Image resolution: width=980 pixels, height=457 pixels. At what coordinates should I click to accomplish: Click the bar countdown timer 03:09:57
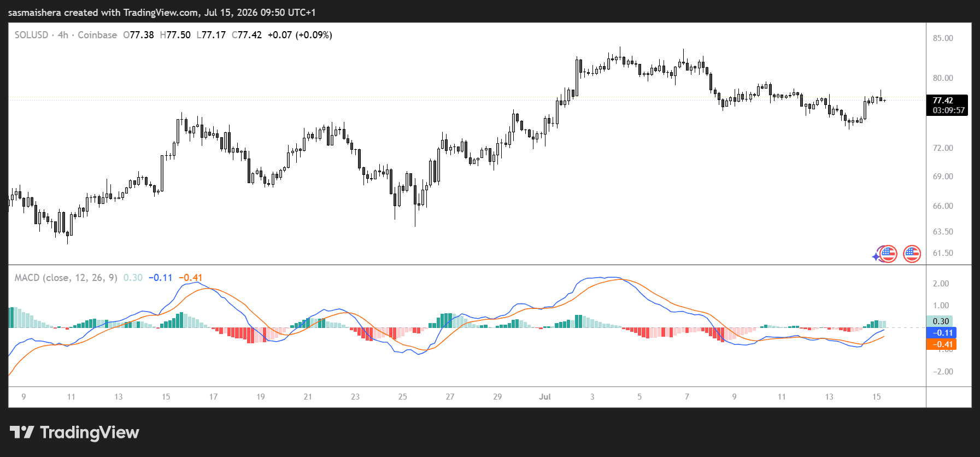click(948, 110)
